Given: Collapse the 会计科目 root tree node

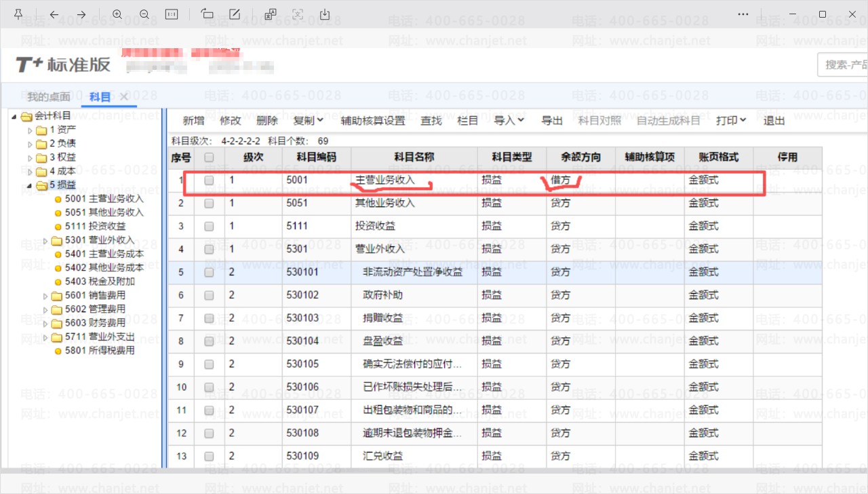Looking at the screenshot, I should pyautogui.click(x=15, y=116).
